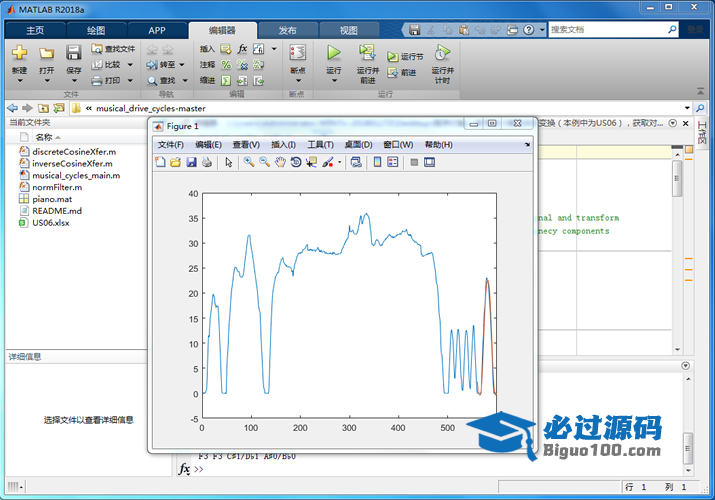Click the New Figure icon in Figure 1

tap(160, 162)
